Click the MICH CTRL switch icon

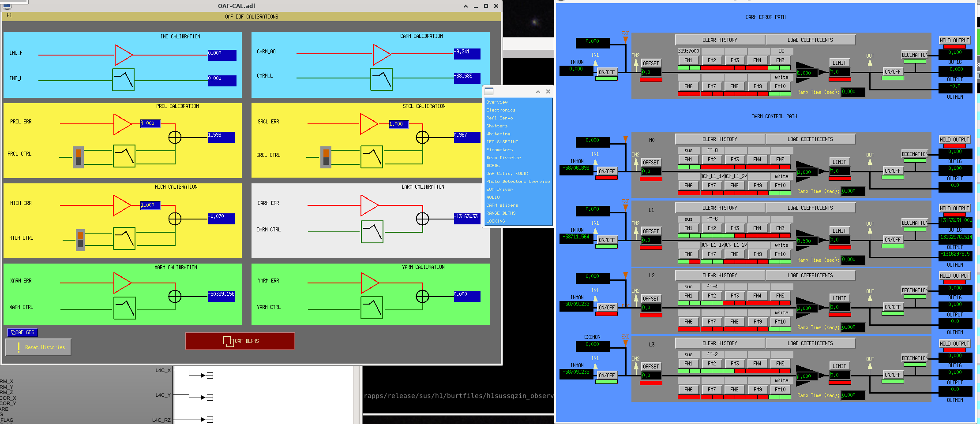pyautogui.click(x=80, y=240)
